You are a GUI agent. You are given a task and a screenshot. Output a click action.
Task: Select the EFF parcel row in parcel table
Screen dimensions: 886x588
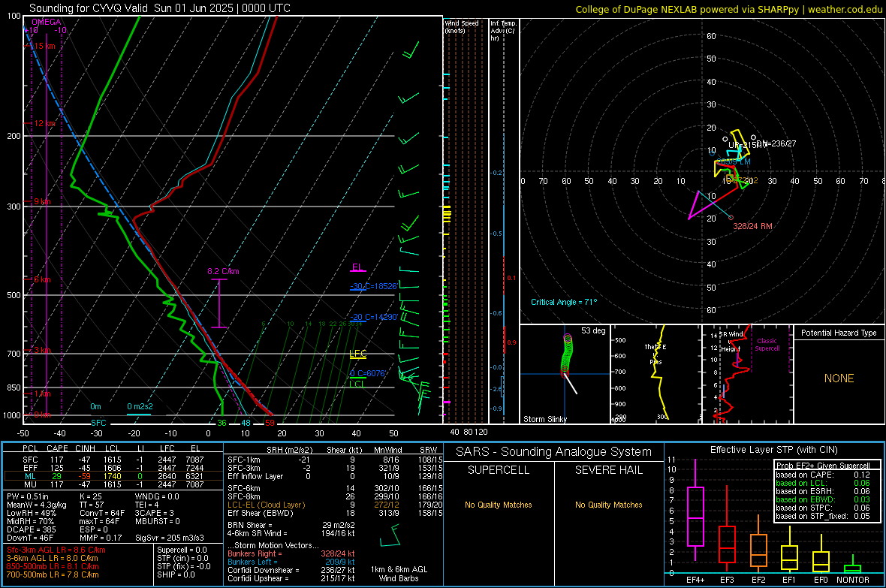[113, 468]
